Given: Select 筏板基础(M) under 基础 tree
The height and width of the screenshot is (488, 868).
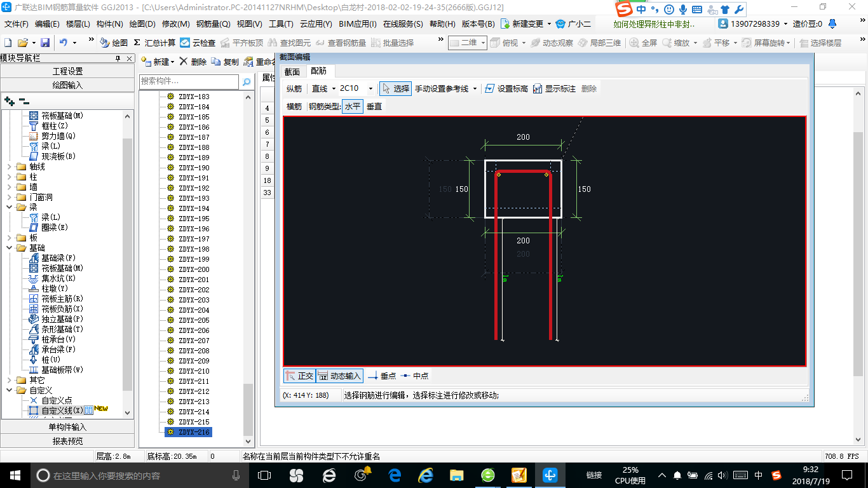Looking at the screenshot, I should (56, 268).
